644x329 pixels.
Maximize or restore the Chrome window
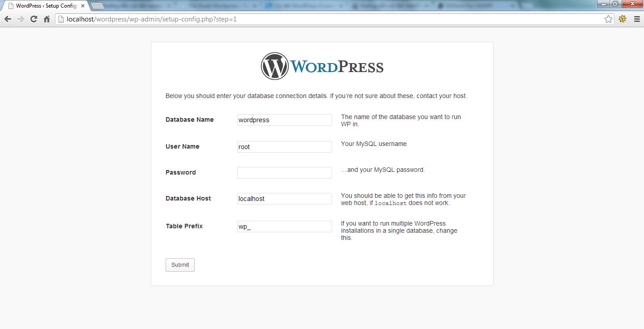[x=616, y=4]
